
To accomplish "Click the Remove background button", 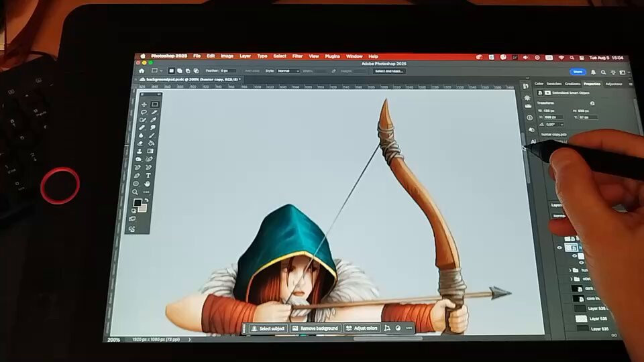I will point(315,328).
